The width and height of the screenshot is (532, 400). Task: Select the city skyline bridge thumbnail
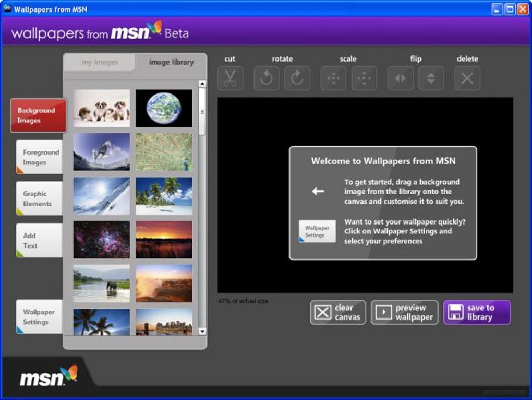click(x=164, y=322)
